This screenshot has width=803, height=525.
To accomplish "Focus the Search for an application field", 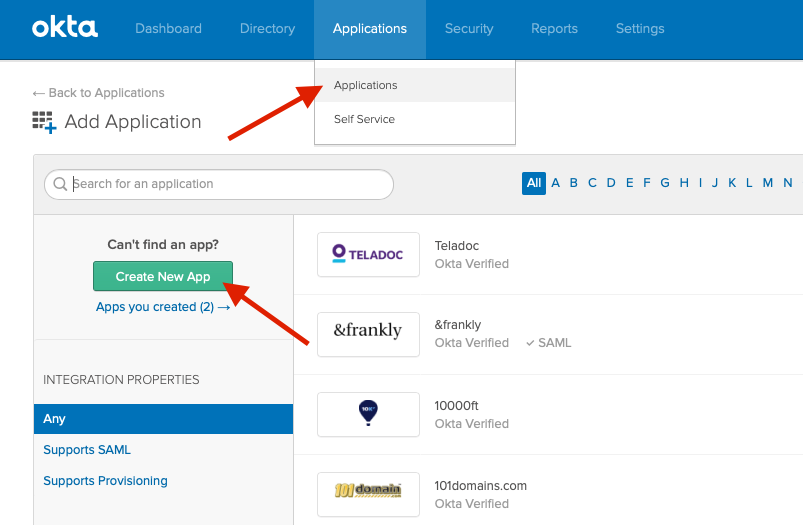I will tap(219, 184).
